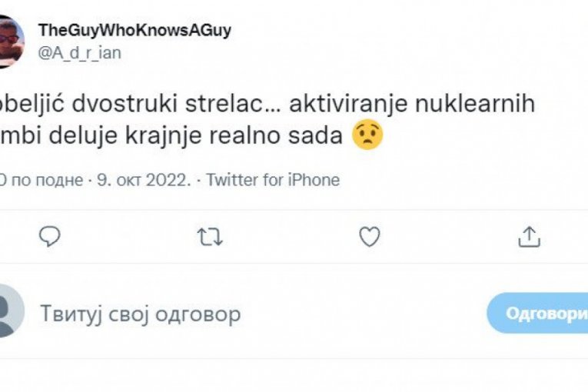Screen dimensions: 588x392
Task: Click the "по подне" time stamp
Action: 47,181
